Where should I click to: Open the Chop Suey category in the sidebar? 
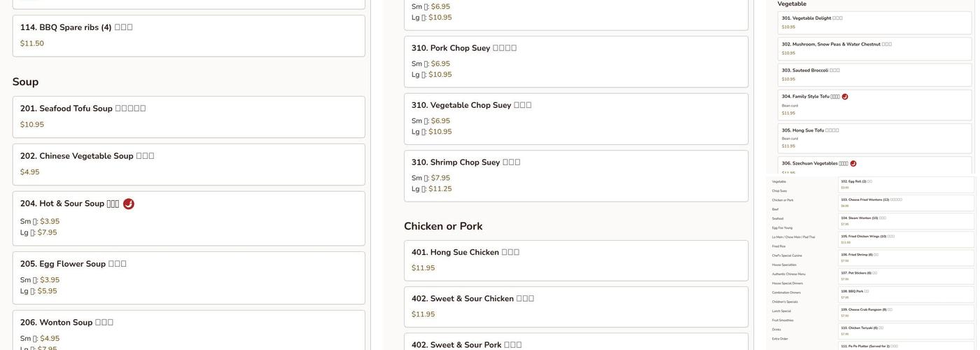point(779,190)
